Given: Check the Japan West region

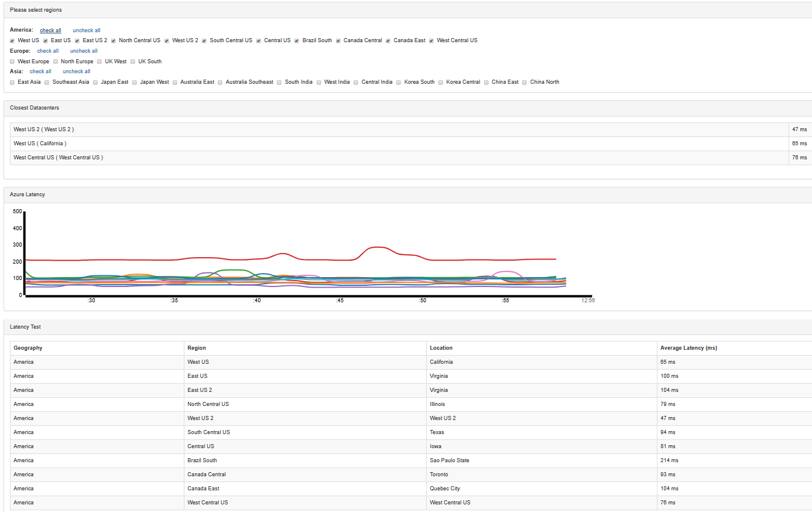Looking at the screenshot, I should tap(134, 83).
